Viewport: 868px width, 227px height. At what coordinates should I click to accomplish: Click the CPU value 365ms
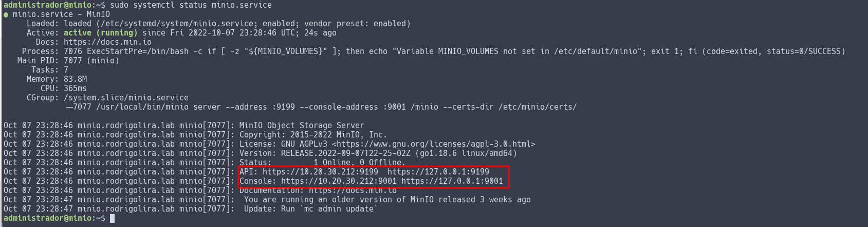click(x=75, y=89)
